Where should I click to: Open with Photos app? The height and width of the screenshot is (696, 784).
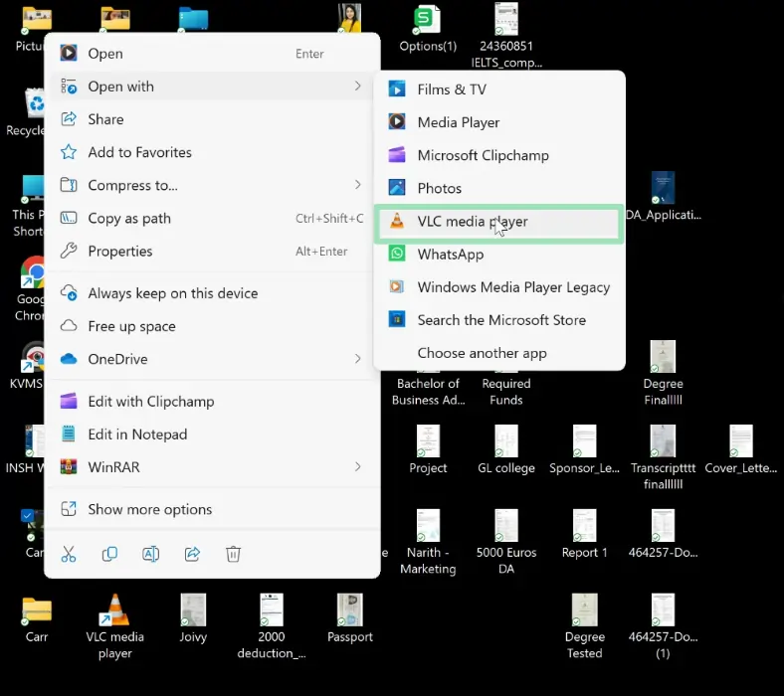(499, 188)
